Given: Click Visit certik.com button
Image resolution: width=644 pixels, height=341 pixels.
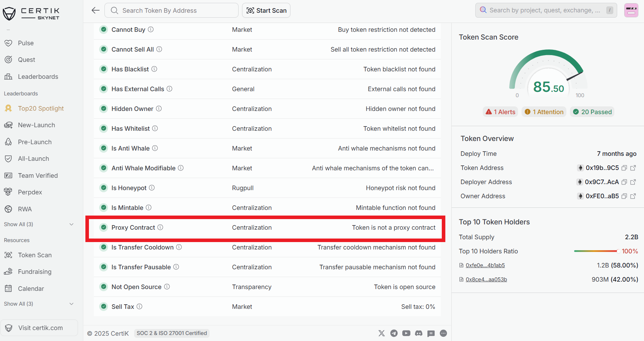Looking at the screenshot, I should point(39,328).
